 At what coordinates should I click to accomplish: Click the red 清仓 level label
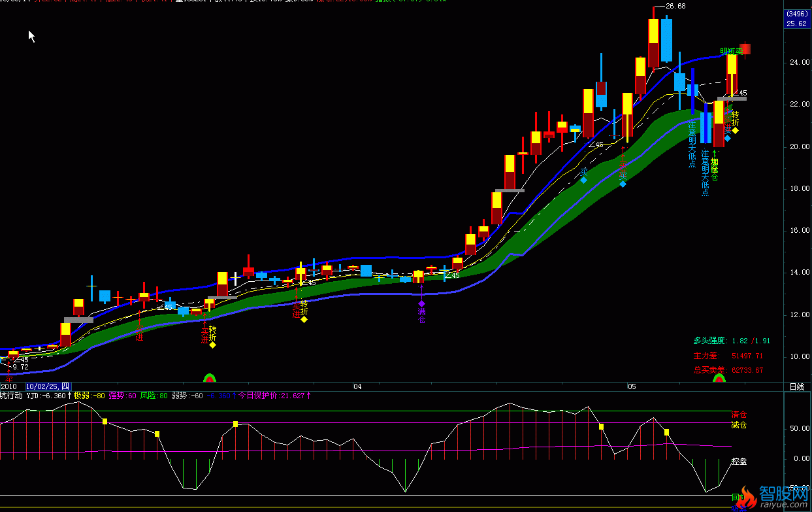739,415
